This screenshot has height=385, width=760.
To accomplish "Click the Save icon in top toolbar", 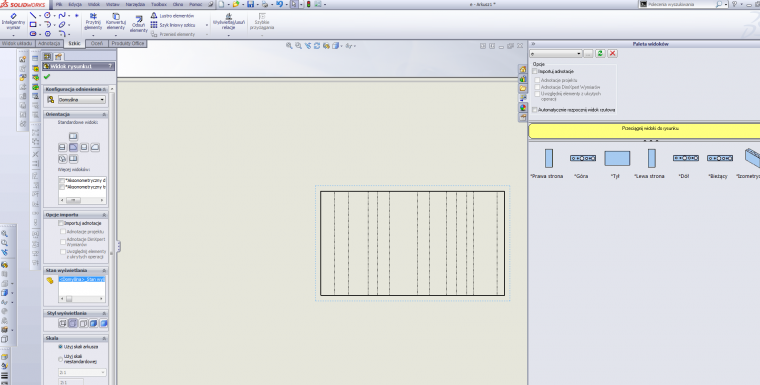I will pos(251,4).
